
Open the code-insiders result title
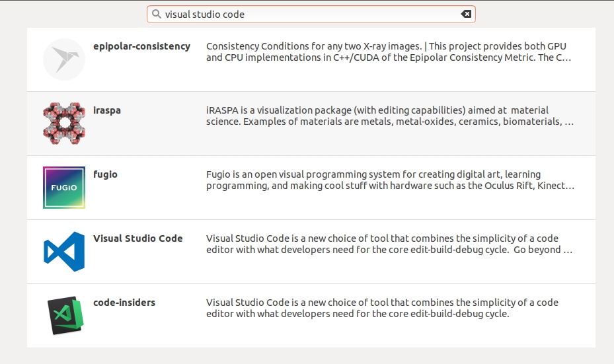click(x=124, y=303)
